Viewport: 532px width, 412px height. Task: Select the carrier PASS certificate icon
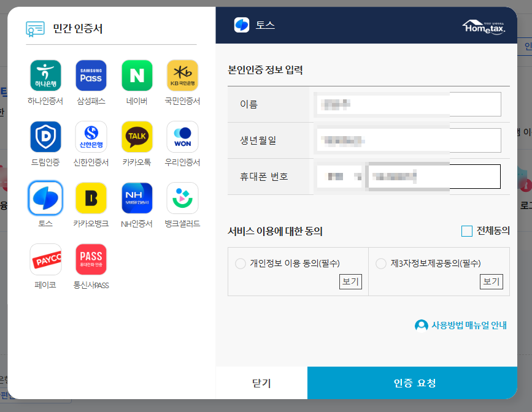[x=91, y=259]
